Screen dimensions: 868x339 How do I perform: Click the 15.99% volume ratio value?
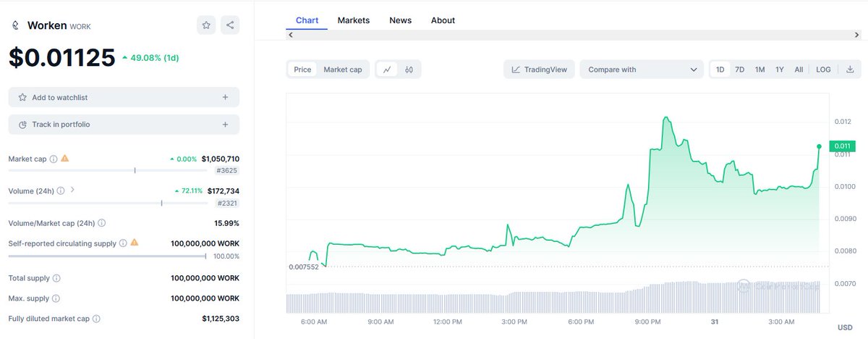coord(226,223)
